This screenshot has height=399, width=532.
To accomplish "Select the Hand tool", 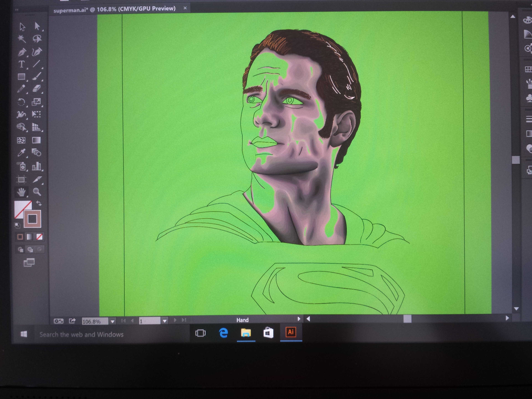I will [x=21, y=192].
